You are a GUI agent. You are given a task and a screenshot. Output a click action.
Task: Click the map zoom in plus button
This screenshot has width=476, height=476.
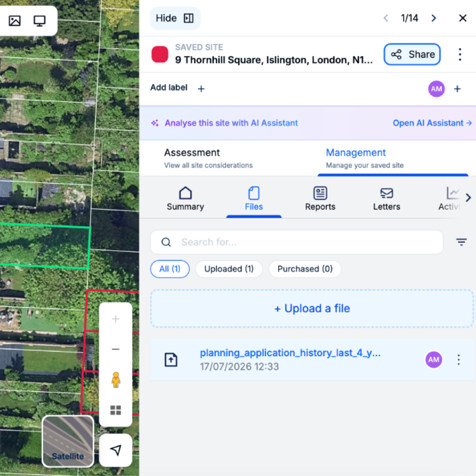coord(115,319)
